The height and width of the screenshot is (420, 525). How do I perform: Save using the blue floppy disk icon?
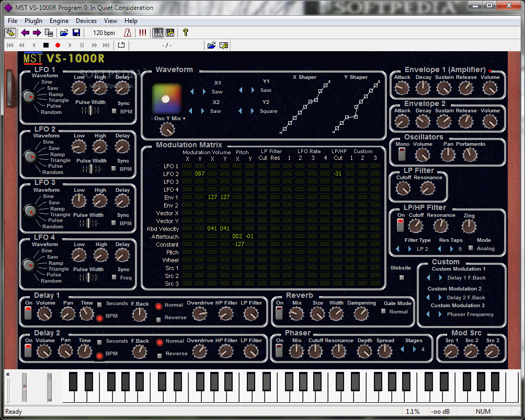(x=76, y=33)
